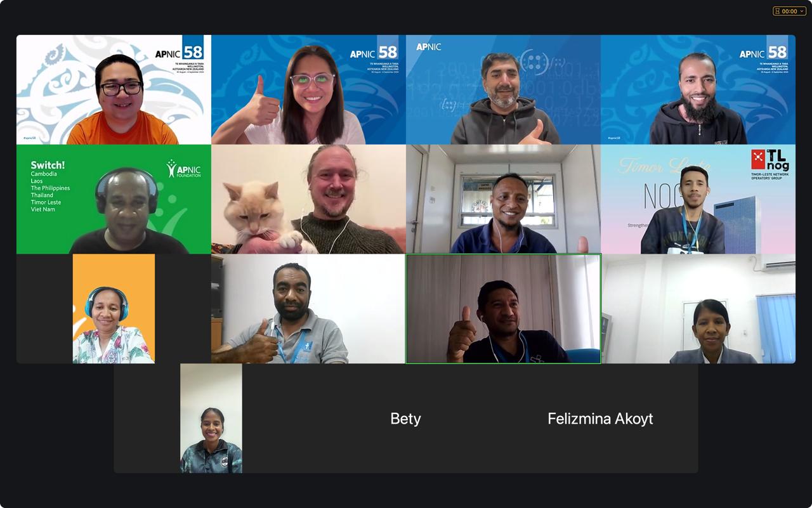Select the green-bordered active speaker tile
Viewport: 812px width, 508px height.
pos(503,309)
